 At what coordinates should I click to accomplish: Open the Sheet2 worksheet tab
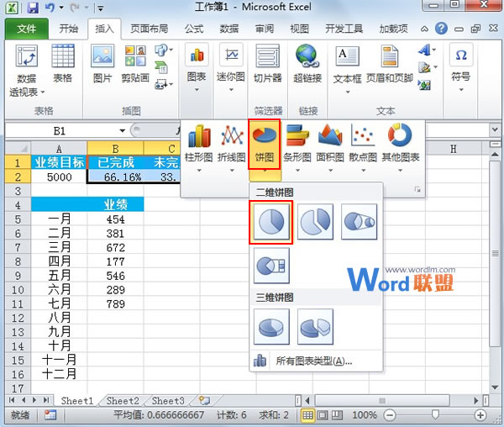pyautogui.click(x=123, y=401)
